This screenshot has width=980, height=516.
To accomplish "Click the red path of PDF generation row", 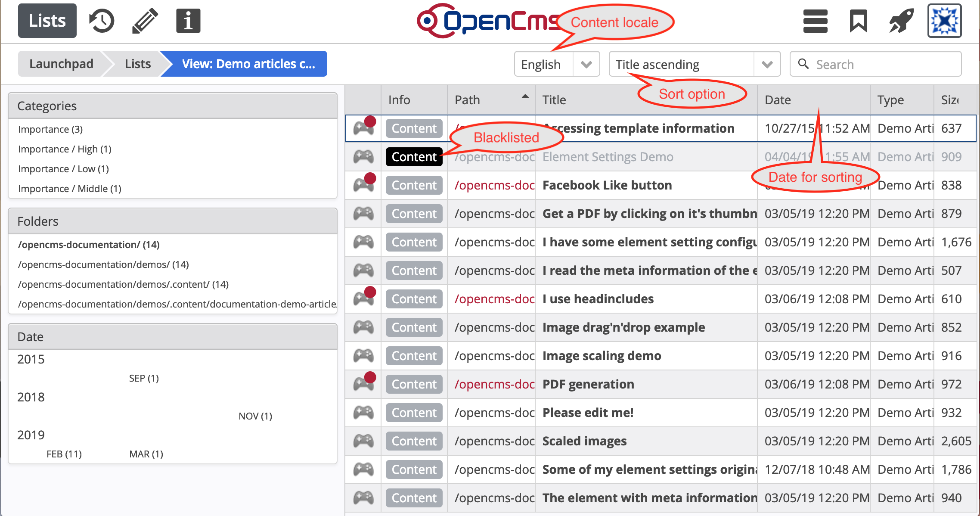I will coord(494,384).
